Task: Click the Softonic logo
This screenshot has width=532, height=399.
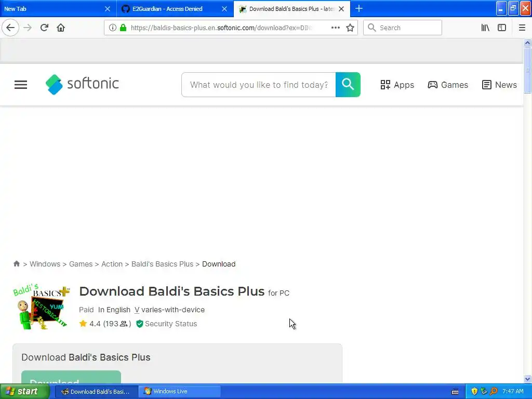Action: [82, 84]
